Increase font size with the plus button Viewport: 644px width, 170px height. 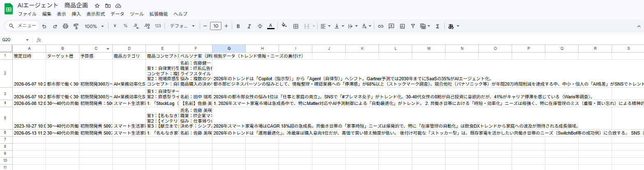tap(226, 26)
